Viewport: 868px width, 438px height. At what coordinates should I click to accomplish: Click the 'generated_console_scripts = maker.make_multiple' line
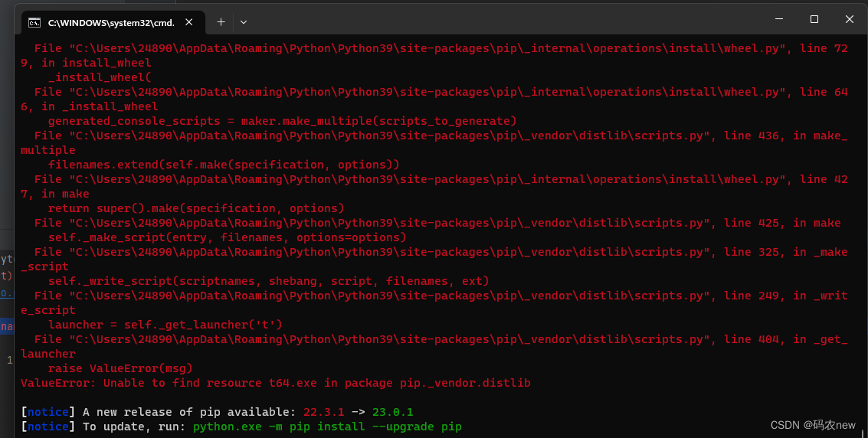(283, 121)
